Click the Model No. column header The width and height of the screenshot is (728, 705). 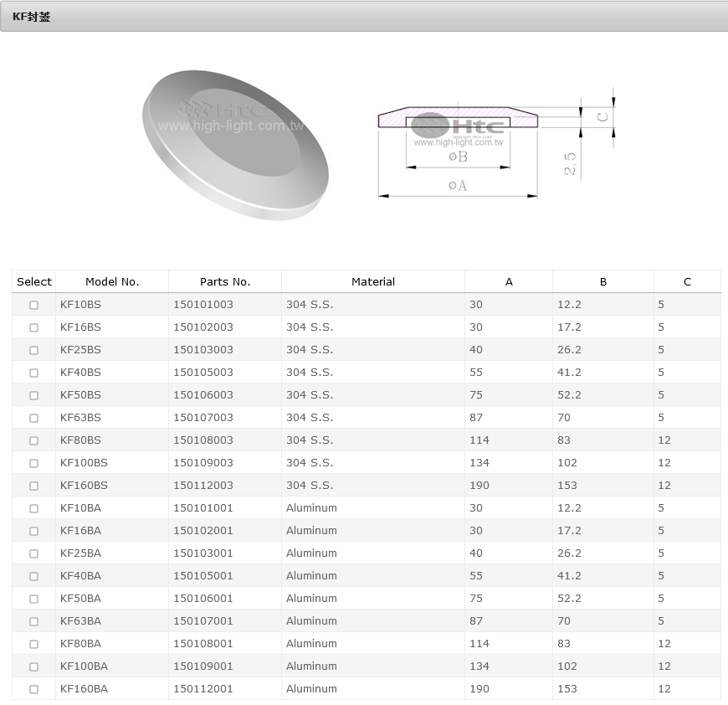pyautogui.click(x=112, y=282)
